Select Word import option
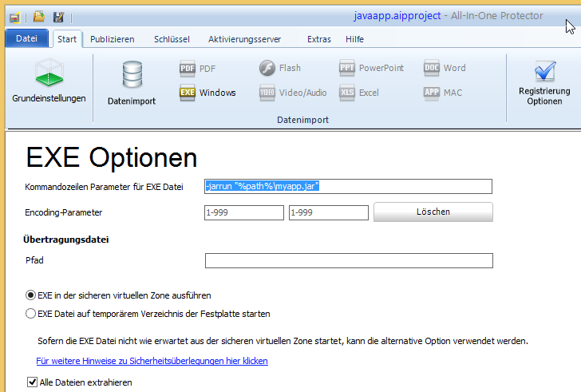 tap(445, 69)
